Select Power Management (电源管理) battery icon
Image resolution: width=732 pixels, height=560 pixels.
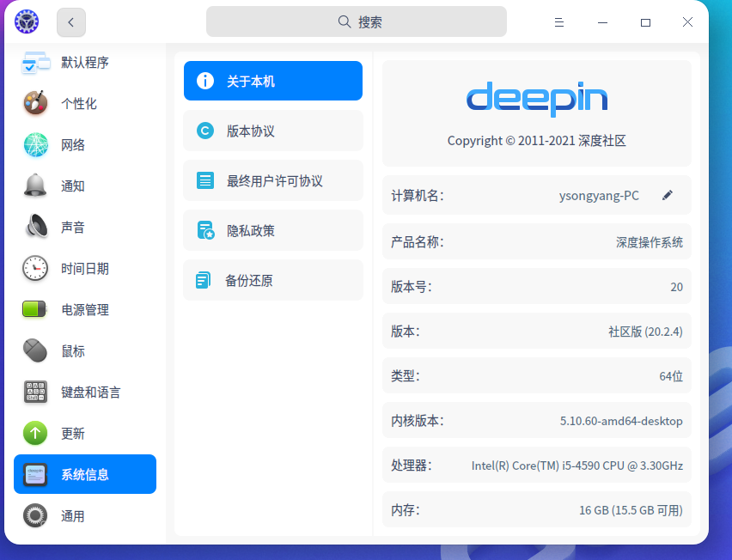[x=35, y=310]
